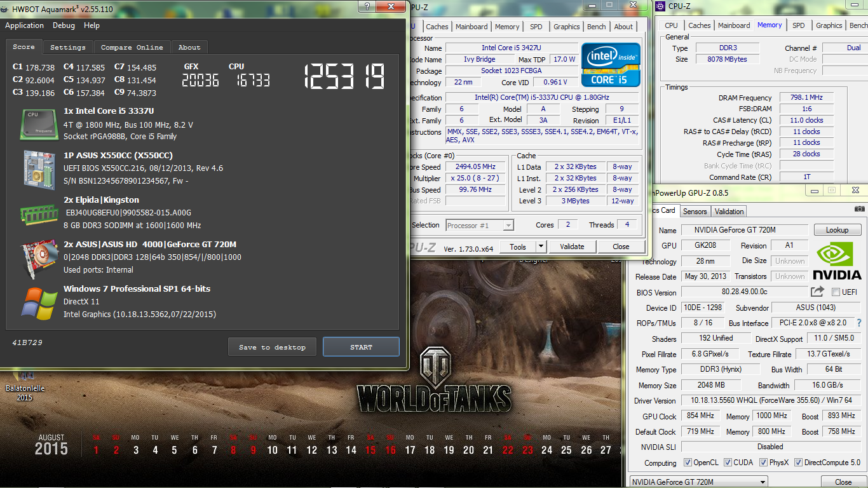
Task: Toggle the DirectCompute 5.0 checkbox
Action: point(798,463)
